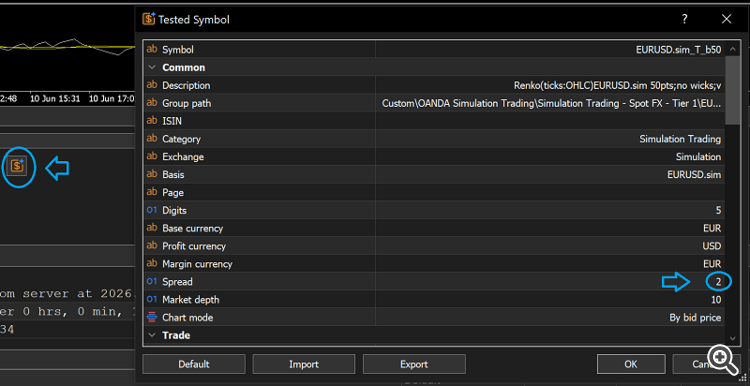Click the Common section heading text
Image resolution: width=750 pixels, height=386 pixels.
pos(184,67)
